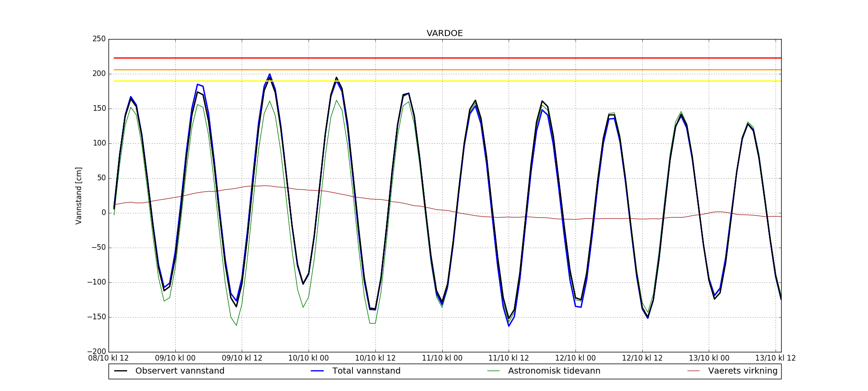Click the '13/10 kl 00' x-axis tick label
868x391 pixels.
(709, 358)
